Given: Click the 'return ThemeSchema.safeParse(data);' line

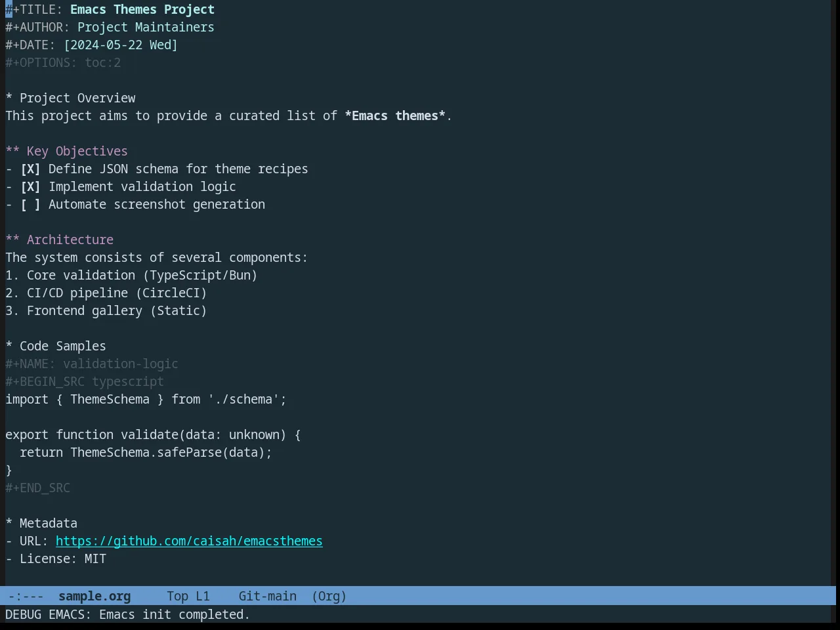Looking at the screenshot, I should click(x=146, y=452).
